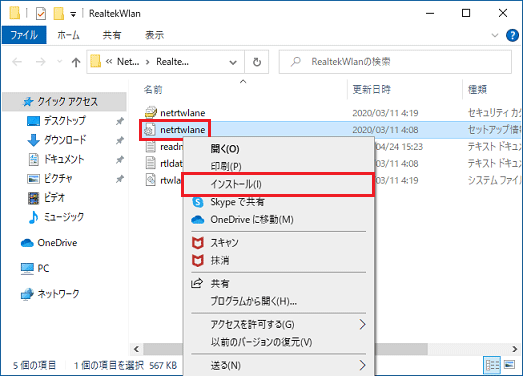The width and height of the screenshot is (523, 376).
Task: Select OneDrive に移動(M) menu entry
Action: tap(278, 220)
